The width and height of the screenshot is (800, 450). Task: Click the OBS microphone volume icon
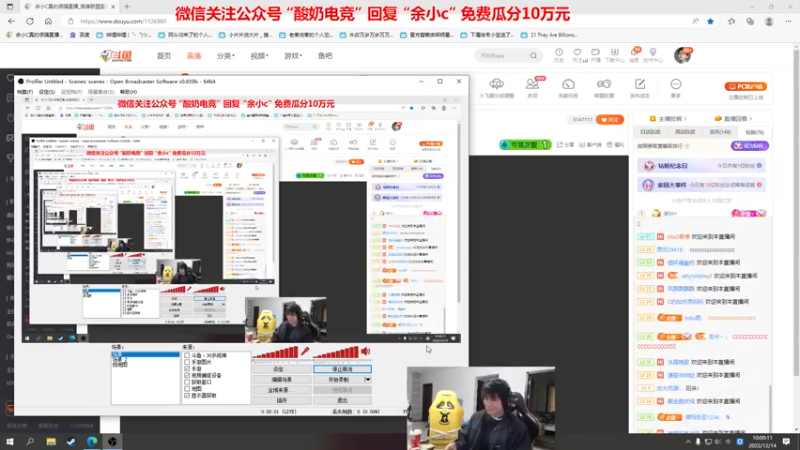[305, 351]
